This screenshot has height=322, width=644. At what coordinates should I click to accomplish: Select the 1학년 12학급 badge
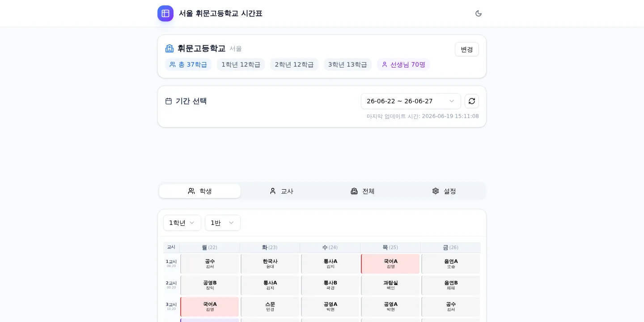tap(241, 64)
